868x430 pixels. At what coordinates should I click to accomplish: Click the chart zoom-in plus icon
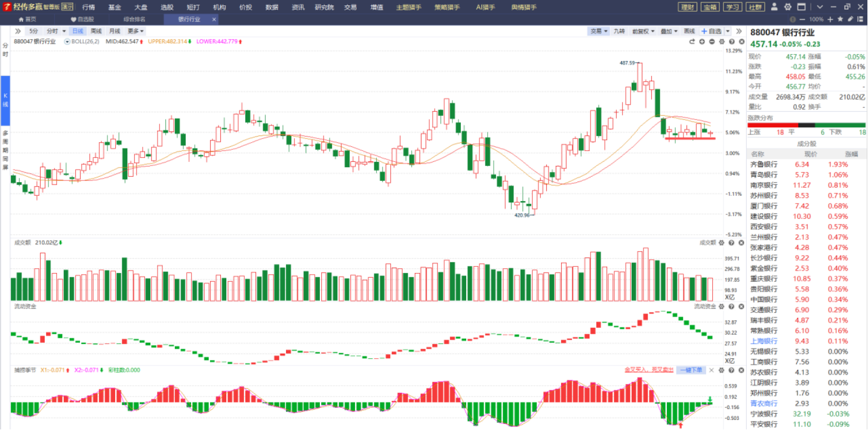pos(702,42)
